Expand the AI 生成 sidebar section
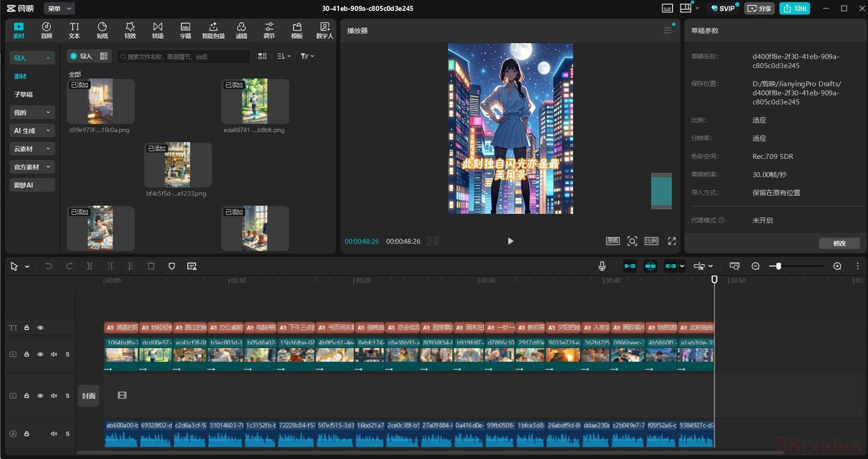This screenshot has height=459, width=868. point(32,130)
